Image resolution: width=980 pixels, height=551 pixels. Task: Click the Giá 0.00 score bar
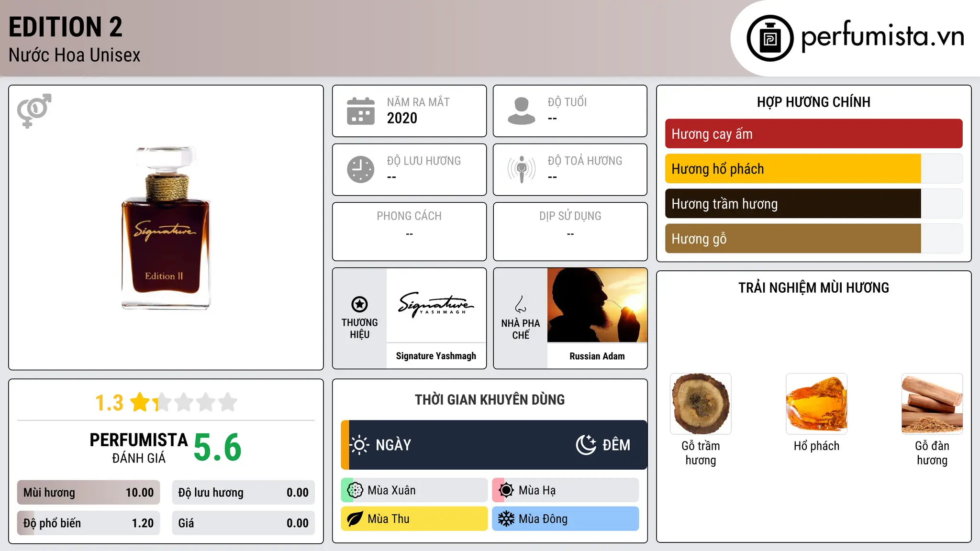click(243, 523)
